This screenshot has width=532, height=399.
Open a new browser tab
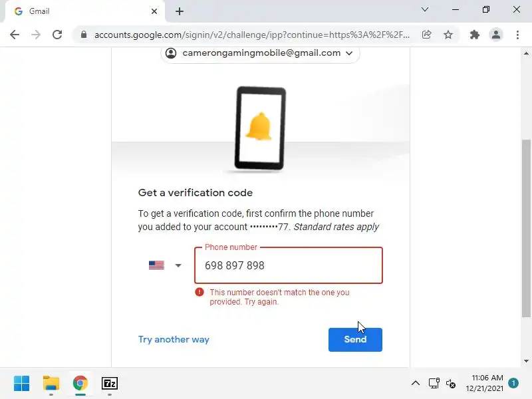(x=180, y=11)
